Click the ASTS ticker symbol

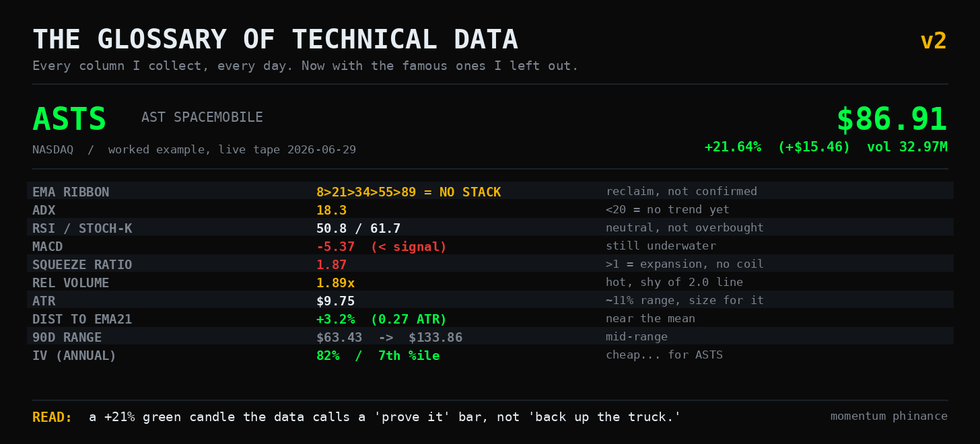click(69, 120)
